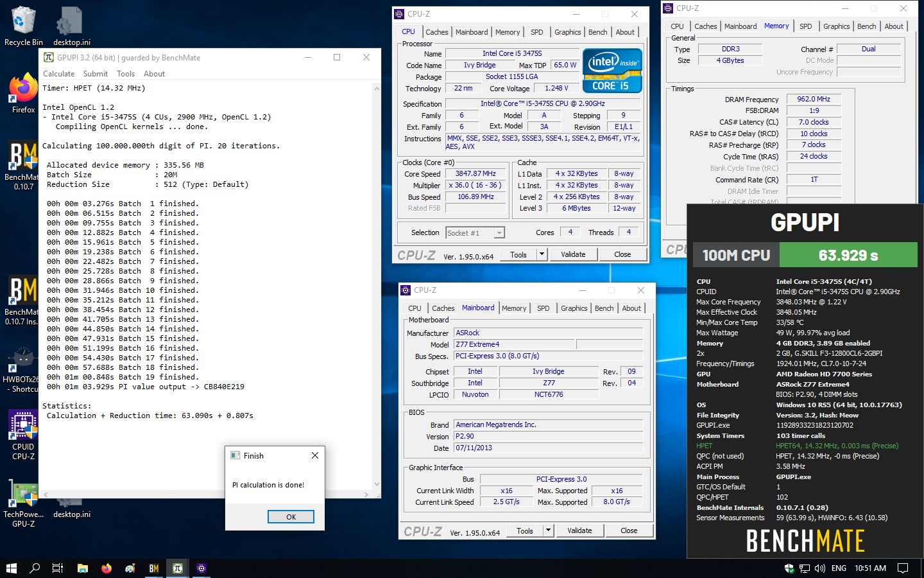Click the Close button in the CPU-Z Mainboard window

pyautogui.click(x=629, y=530)
